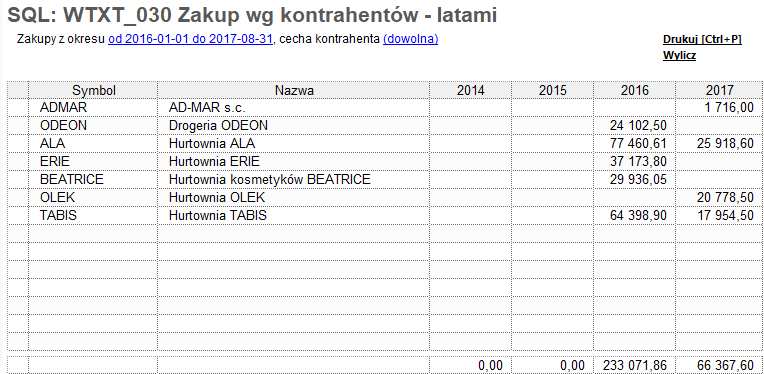Viewport: 764px width, 374px height.
Task: Click TABIS 2016 value 64 398,90
Action: point(635,215)
